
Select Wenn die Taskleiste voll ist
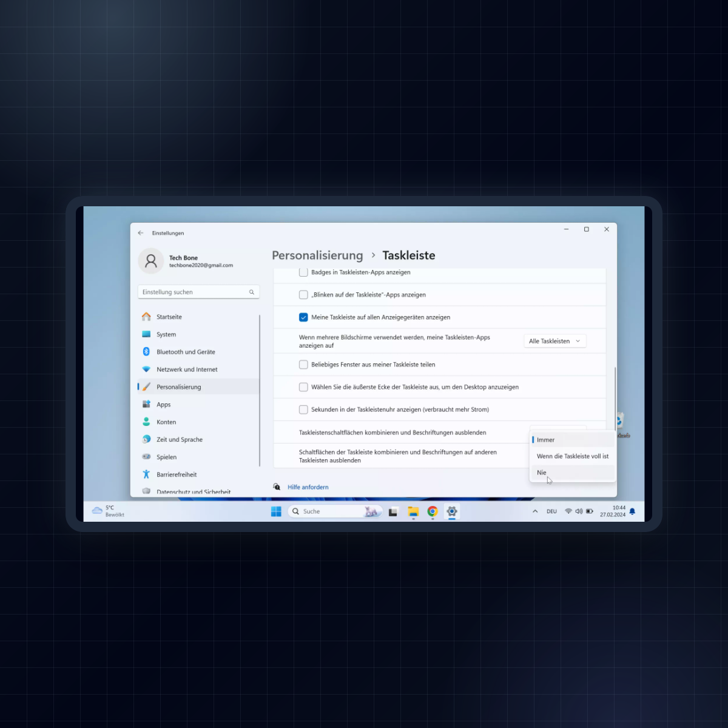573,456
